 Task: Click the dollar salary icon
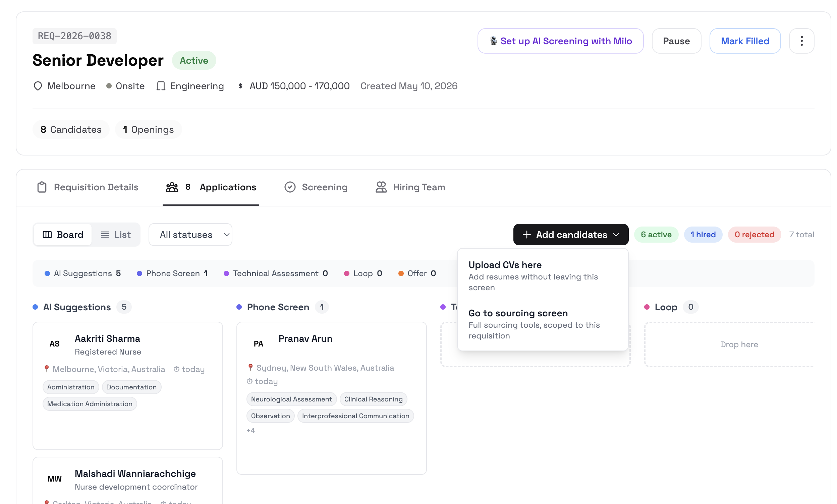pos(240,86)
